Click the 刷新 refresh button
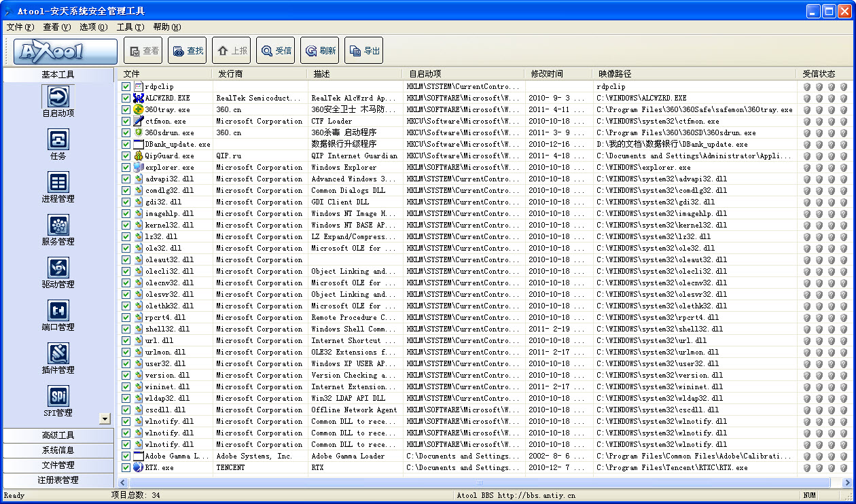856x504 pixels. 319,51
